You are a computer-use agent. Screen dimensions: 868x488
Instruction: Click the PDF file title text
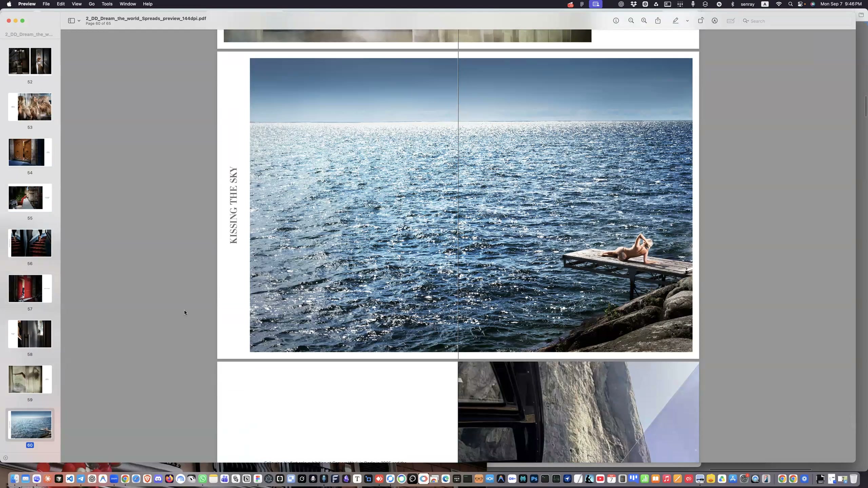point(146,18)
